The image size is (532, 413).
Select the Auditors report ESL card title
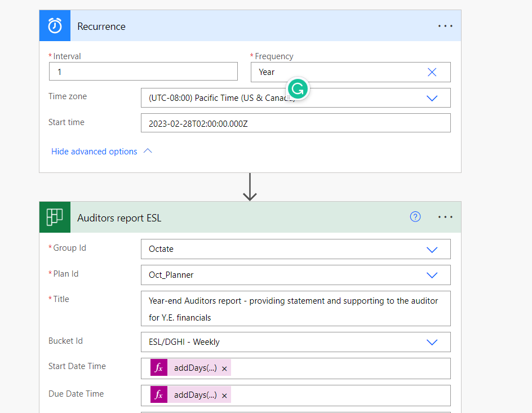point(119,218)
